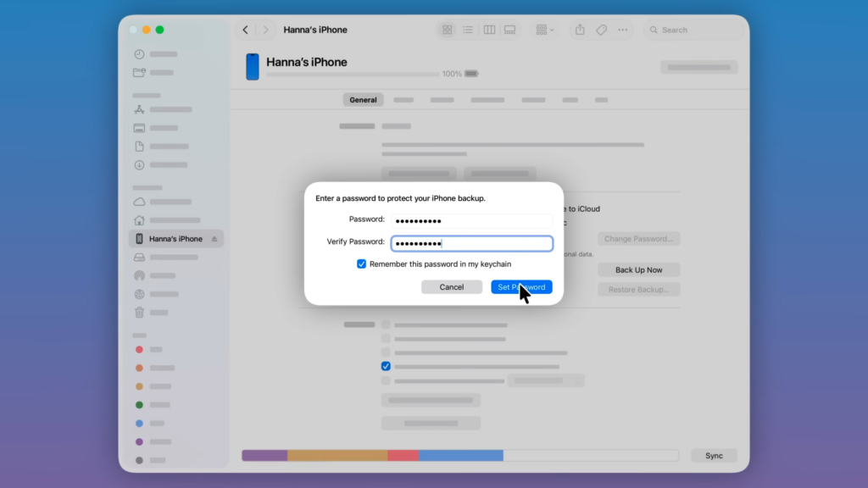868x488 pixels.
Task: Focus the Search field
Action: click(693, 30)
